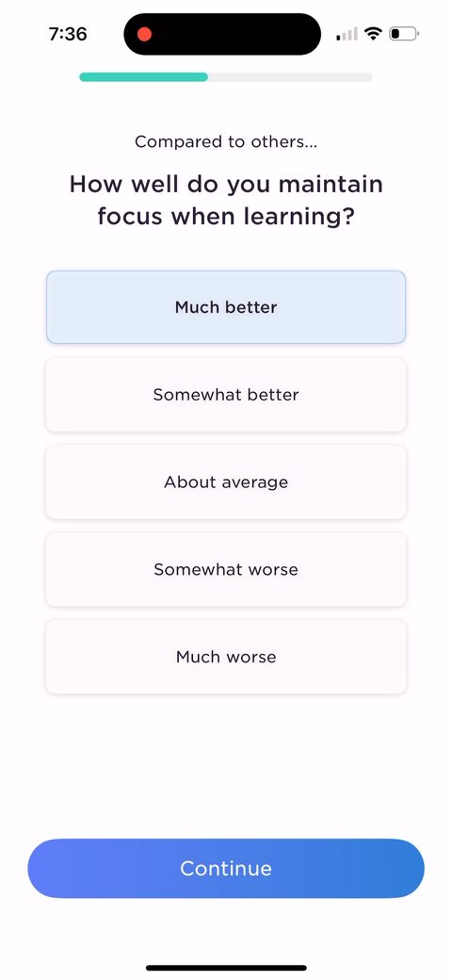Image resolution: width=452 pixels, height=980 pixels.
Task: Tap the home indicator bar below Continue
Action: point(226,968)
